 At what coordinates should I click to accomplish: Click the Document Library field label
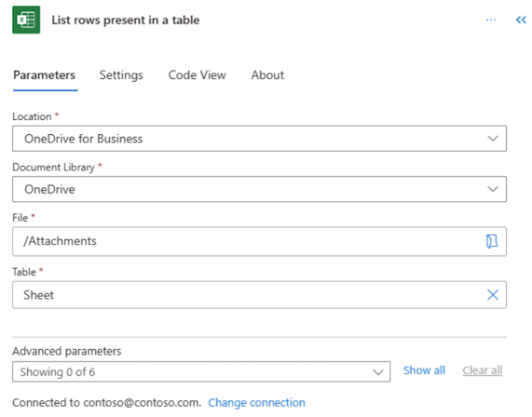tap(54, 168)
